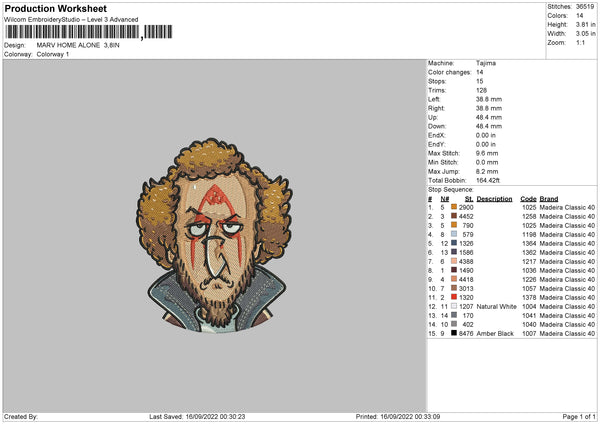Click the "Created By:" footer label

pyautogui.click(x=21, y=417)
